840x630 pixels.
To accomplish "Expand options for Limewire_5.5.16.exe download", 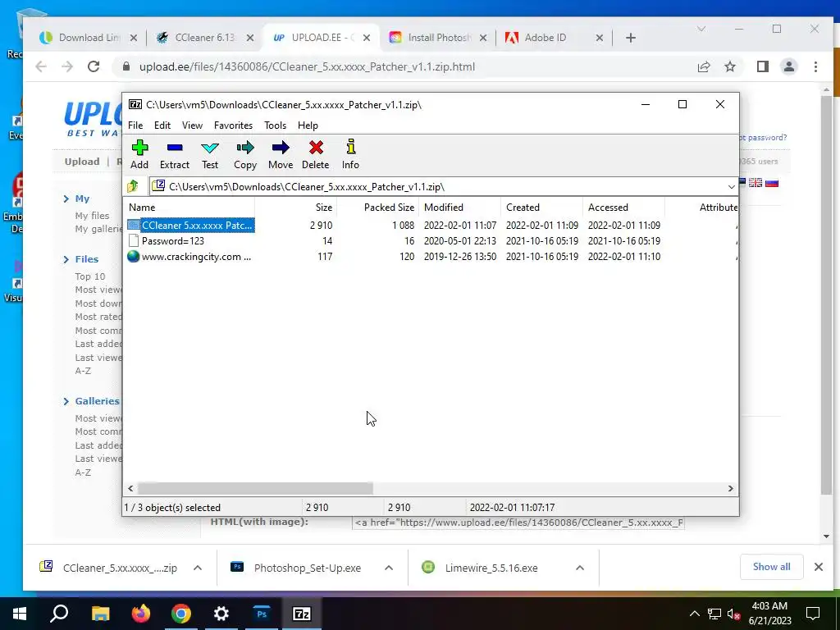I will [x=580, y=568].
